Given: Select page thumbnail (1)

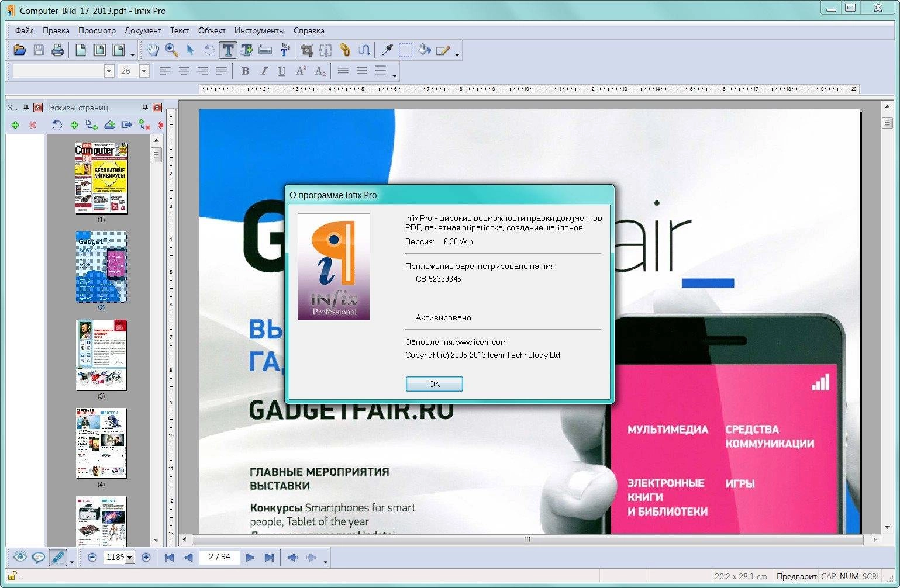Looking at the screenshot, I should point(101,179).
